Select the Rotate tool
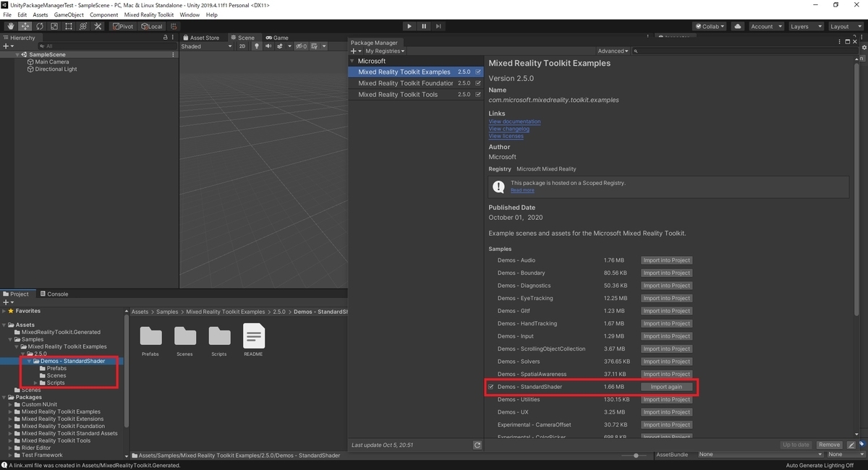Screen dimensions: 868x470 pyautogui.click(x=39, y=27)
